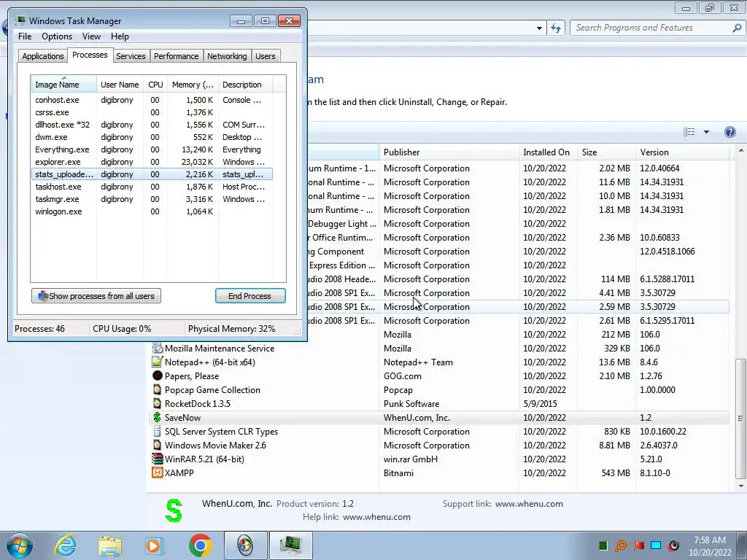Launch Google Chrome from the taskbar
The image size is (747, 560).
200,545
